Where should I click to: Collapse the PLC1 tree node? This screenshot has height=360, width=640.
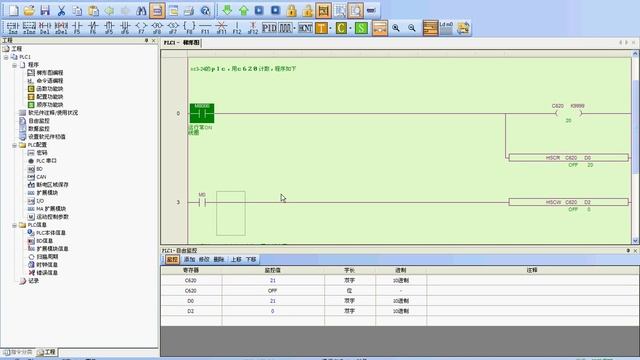click(x=6, y=57)
